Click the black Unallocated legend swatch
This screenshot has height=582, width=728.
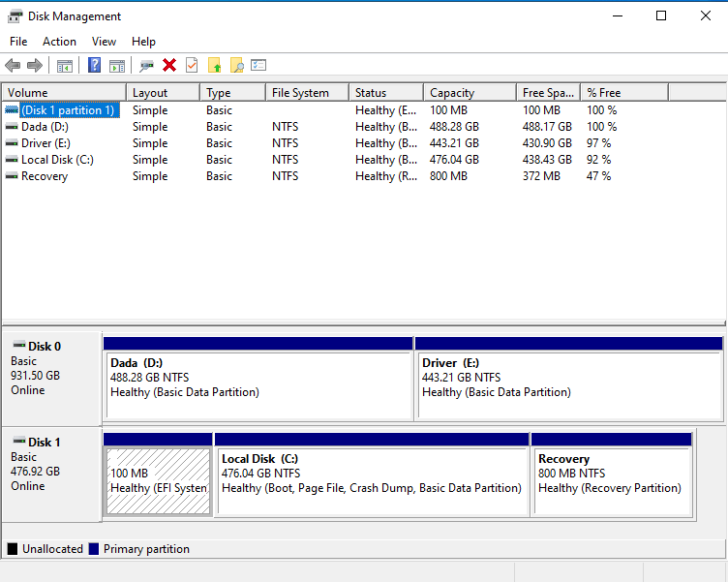(13, 549)
